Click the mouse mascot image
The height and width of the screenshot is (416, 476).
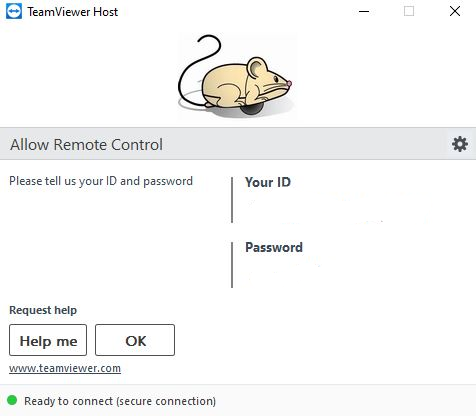click(x=236, y=76)
